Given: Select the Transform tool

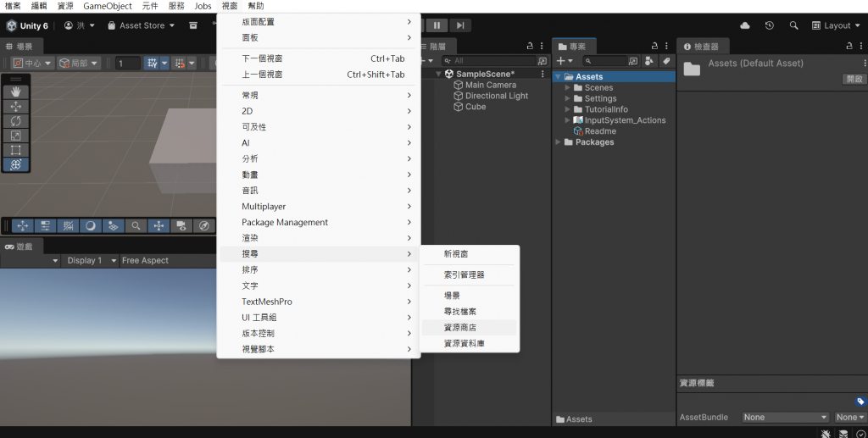Looking at the screenshot, I should click(15, 164).
